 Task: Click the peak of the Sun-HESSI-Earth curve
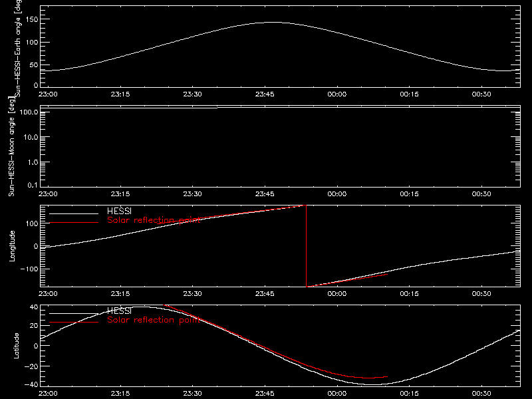(x=273, y=23)
